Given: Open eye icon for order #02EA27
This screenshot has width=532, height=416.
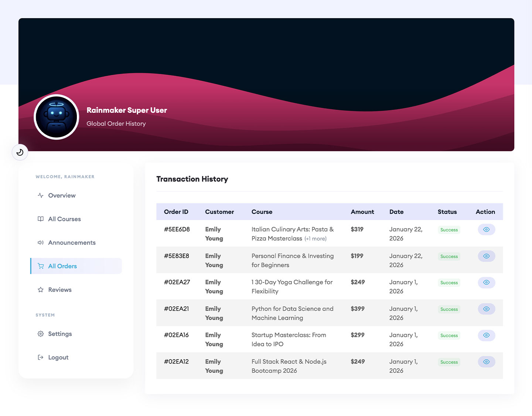Looking at the screenshot, I should pyautogui.click(x=486, y=282).
